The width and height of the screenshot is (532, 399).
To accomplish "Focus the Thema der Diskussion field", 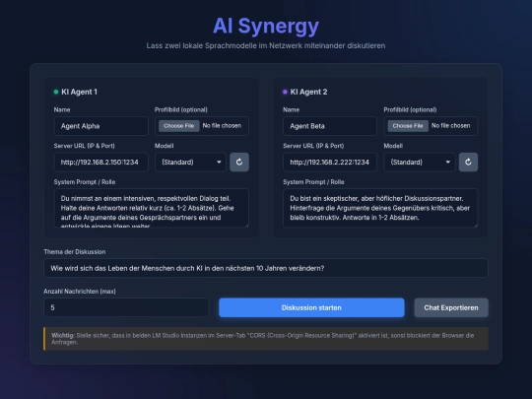I will coord(266,268).
